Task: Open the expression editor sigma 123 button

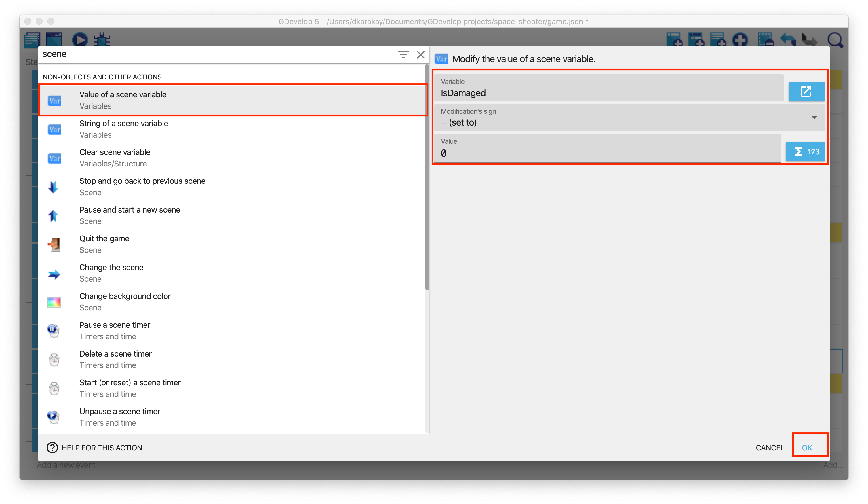Action: (x=805, y=152)
